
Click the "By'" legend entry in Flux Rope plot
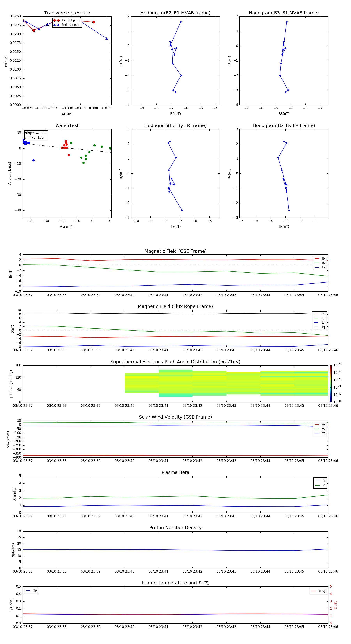click(x=320, y=318)
